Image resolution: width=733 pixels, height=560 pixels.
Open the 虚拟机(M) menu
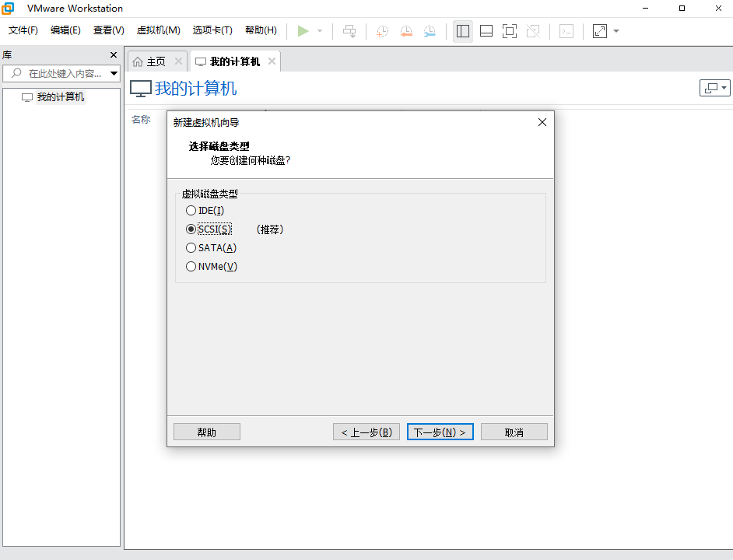coord(158,30)
